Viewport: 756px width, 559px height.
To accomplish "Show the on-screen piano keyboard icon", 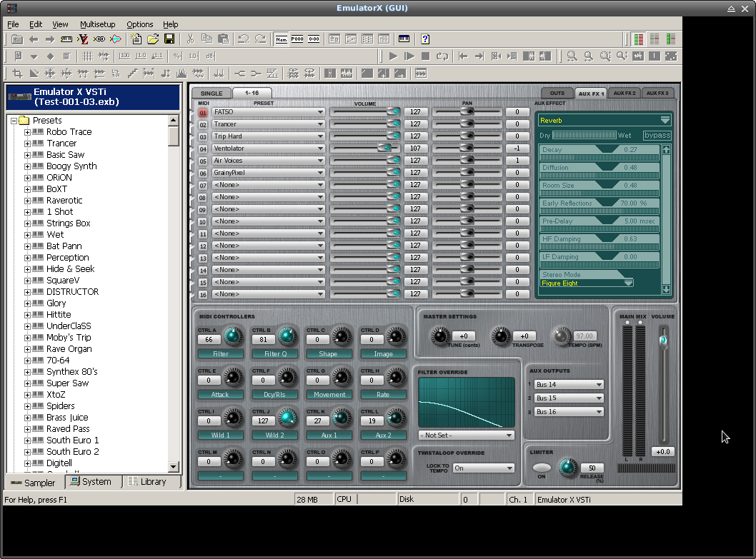I will [x=404, y=39].
